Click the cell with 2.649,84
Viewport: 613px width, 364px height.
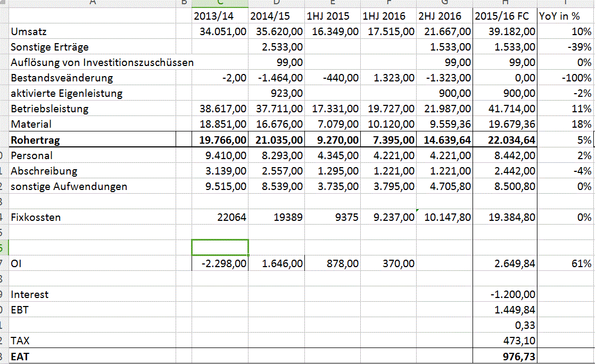click(504, 263)
